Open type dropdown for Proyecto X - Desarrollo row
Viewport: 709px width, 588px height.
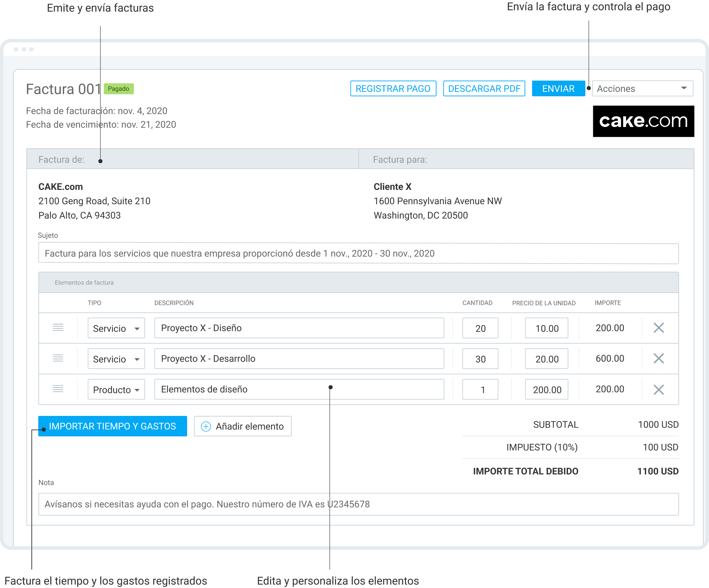tap(116, 359)
